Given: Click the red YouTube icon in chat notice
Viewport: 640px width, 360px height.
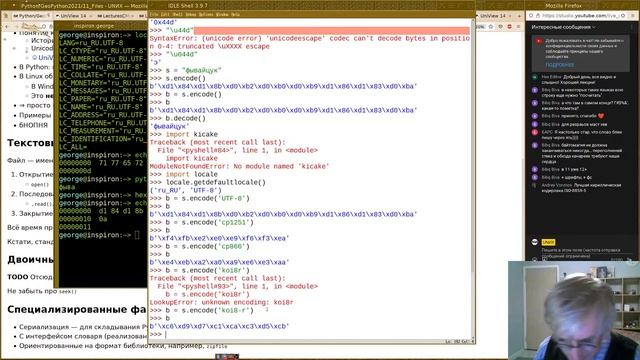Looking at the screenshot, I should 539,41.
